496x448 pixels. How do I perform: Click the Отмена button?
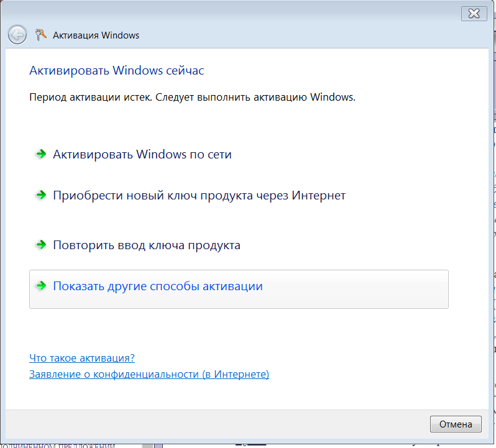pos(456,424)
